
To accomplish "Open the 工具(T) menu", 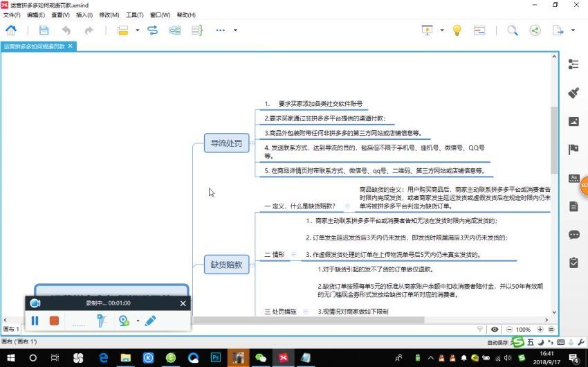I will point(135,15).
